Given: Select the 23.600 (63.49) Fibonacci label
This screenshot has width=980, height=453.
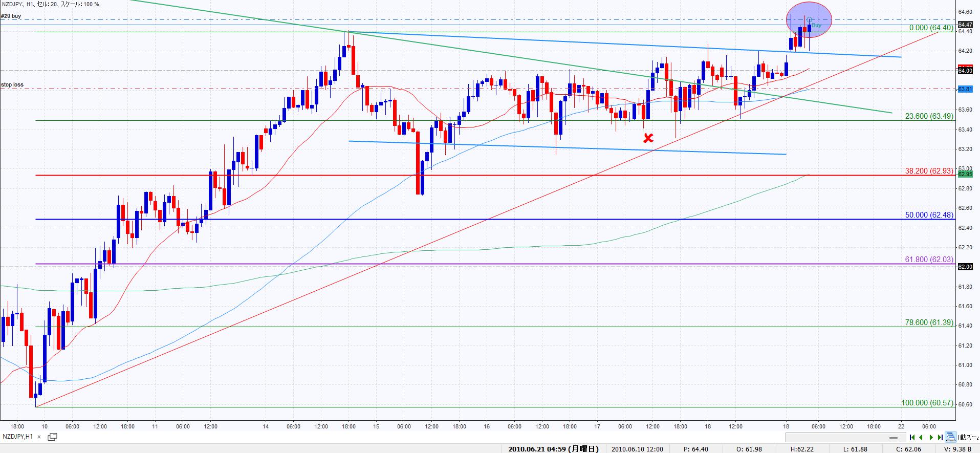Looking at the screenshot, I should pyautogui.click(x=929, y=116).
